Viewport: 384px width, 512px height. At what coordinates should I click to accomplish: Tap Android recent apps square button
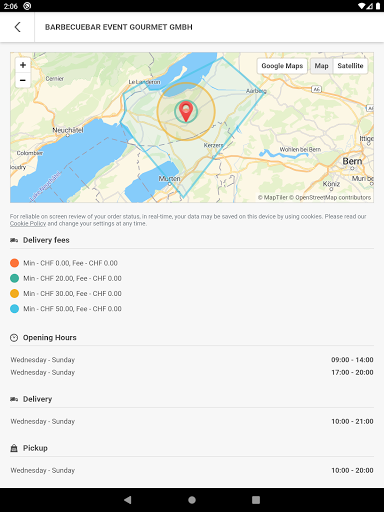coord(256,500)
